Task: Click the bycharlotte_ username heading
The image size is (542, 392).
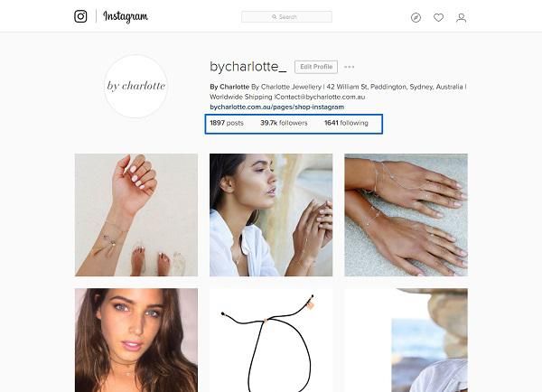Action: coord(248,66)
